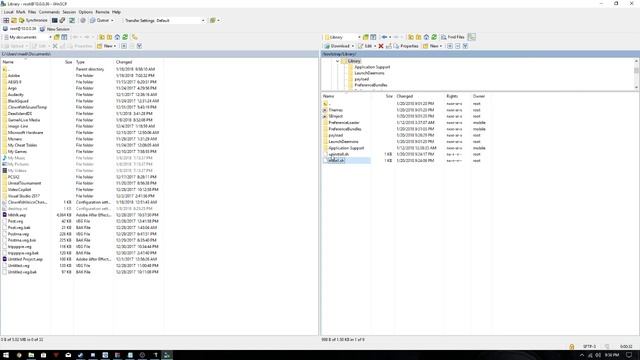Screen dimensions: 640x360
Task: Open Windows Start menu
Action: 6,355
